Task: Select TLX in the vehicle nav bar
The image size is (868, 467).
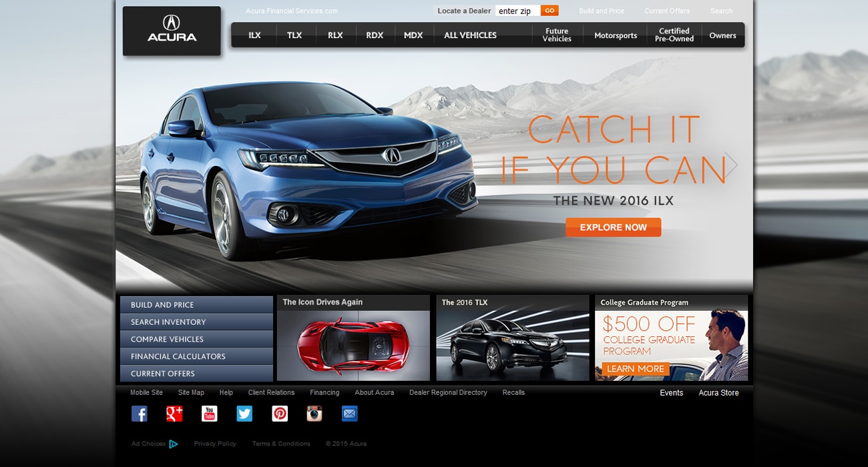Action: pyautogui.click(x=294, y=35)
